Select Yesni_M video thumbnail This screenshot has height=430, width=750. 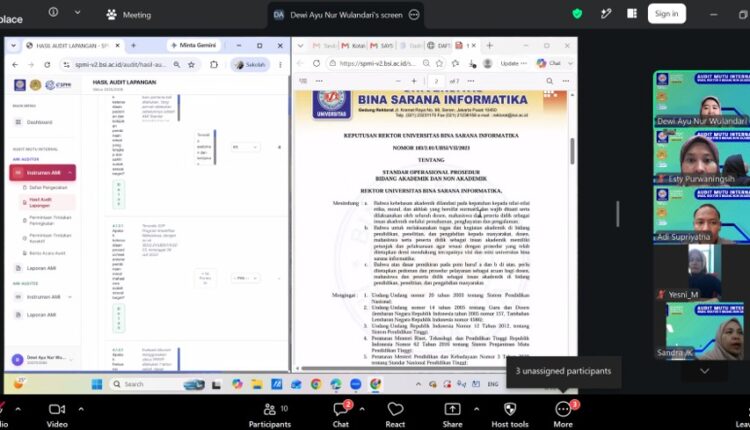tap(701, 272)
